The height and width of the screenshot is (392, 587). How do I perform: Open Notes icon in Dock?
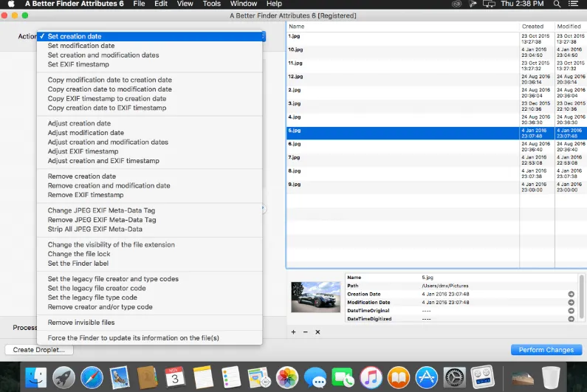click(x=203, y=377)
